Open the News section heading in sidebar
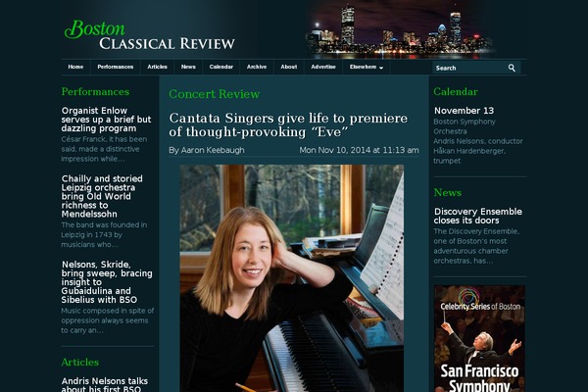 448,192
